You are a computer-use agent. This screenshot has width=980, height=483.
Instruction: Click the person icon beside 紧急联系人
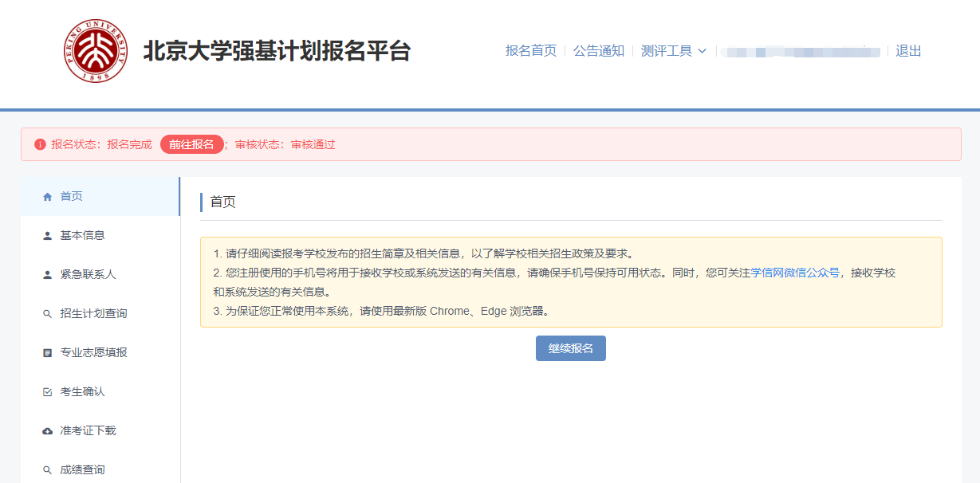coord(47,275)
